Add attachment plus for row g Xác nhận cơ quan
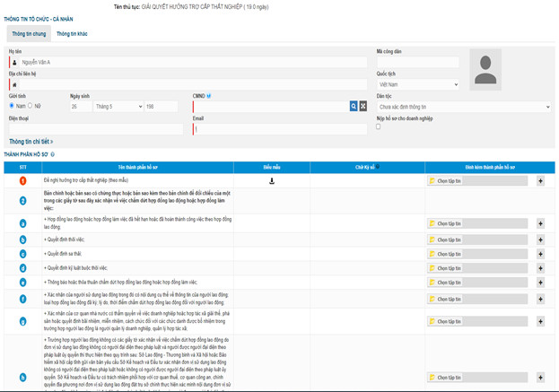Viewport: 559px width, 392px height. (x=540, y=321)
